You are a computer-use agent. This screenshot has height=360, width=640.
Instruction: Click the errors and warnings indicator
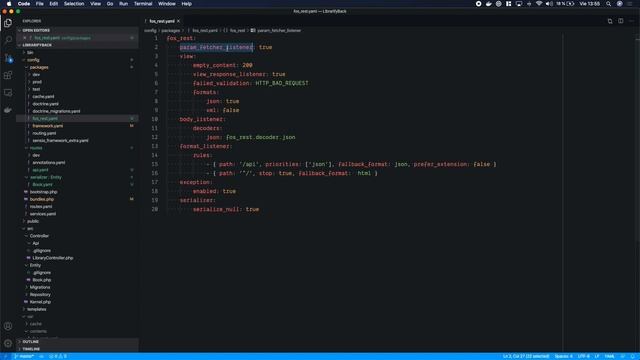click(58, 356)
